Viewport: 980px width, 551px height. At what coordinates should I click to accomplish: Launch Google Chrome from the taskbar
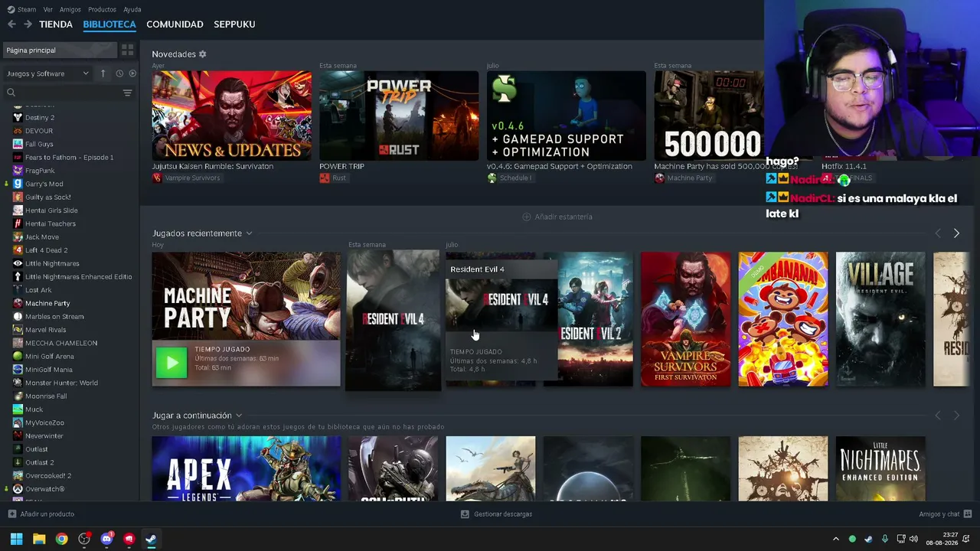61,539
